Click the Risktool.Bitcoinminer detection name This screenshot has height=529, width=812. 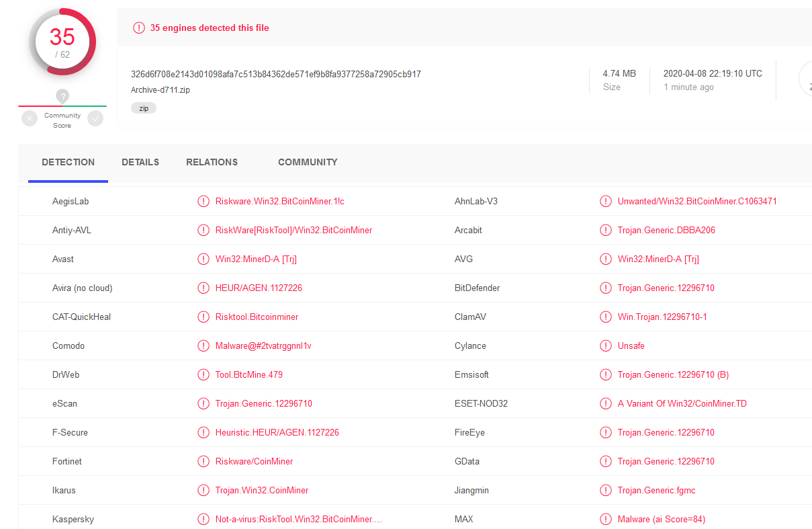tap(257, 317)
